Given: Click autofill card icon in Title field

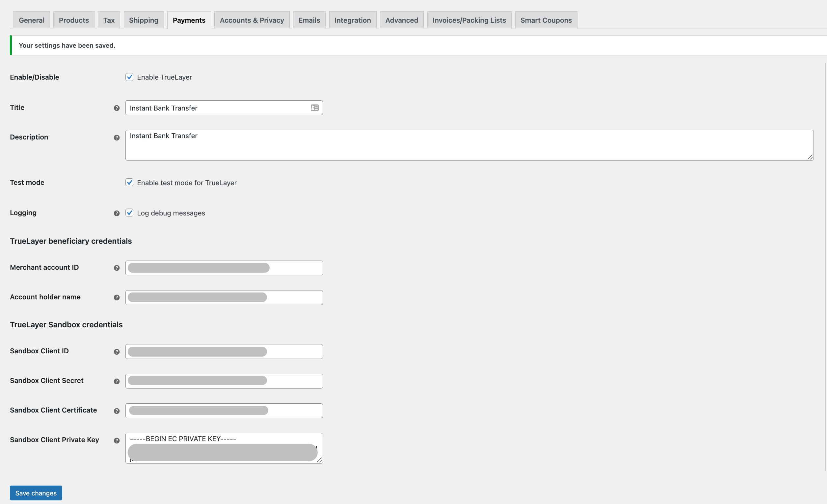Looking at the screenshot, I should click(314, 108).
